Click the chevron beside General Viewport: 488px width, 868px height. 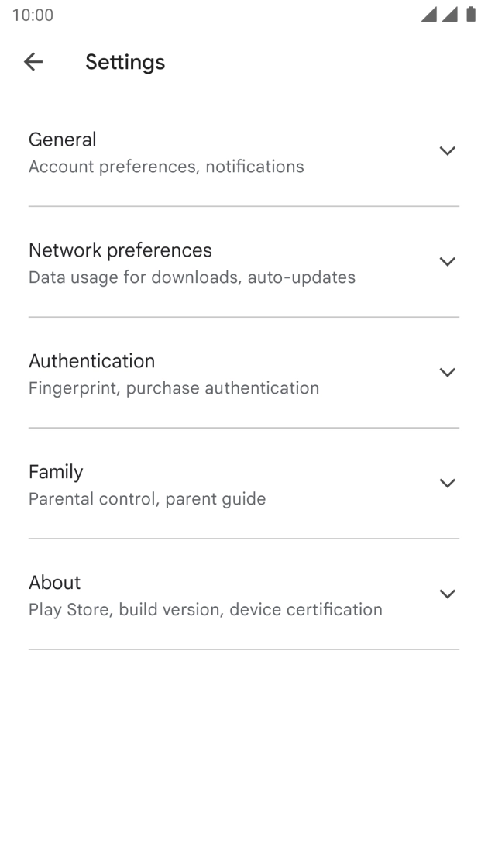coord(448,151)
